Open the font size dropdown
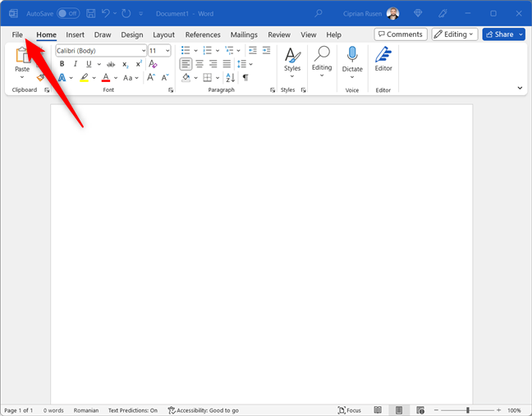The height and width of the screenshot is (416, 532). pyautogui.click(x=167, y=51)
